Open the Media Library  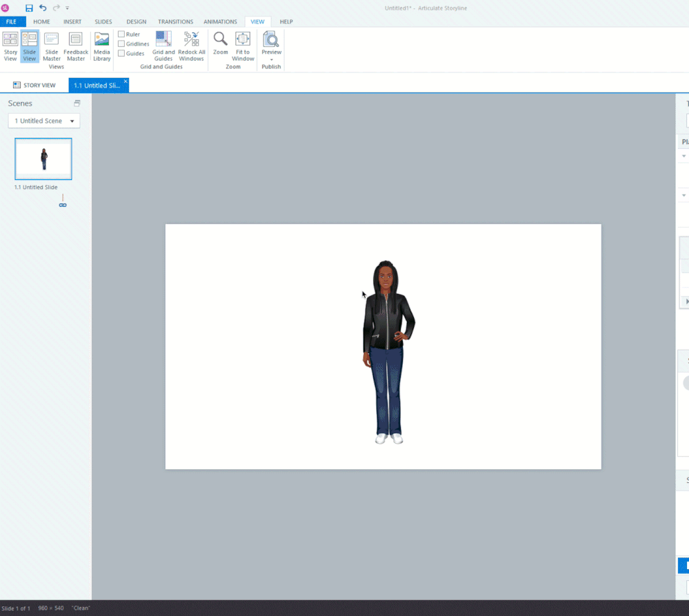click(102, 46)
